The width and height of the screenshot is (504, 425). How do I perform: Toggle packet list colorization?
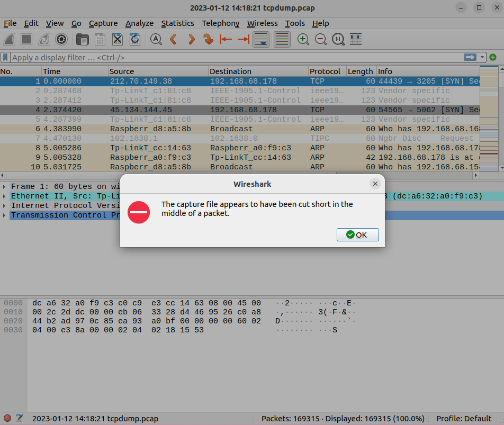282,39
